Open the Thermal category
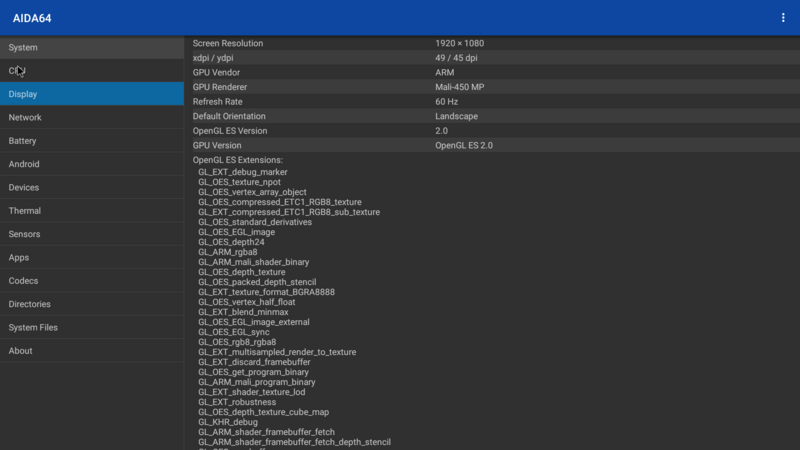This screenshot has height=450, width=800. [x=92, y=211]
